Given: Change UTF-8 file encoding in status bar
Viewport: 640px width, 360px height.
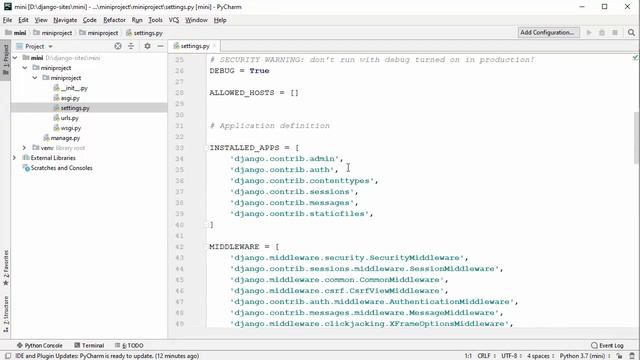Looking at the screenshot, I should [x=511, y=356].
